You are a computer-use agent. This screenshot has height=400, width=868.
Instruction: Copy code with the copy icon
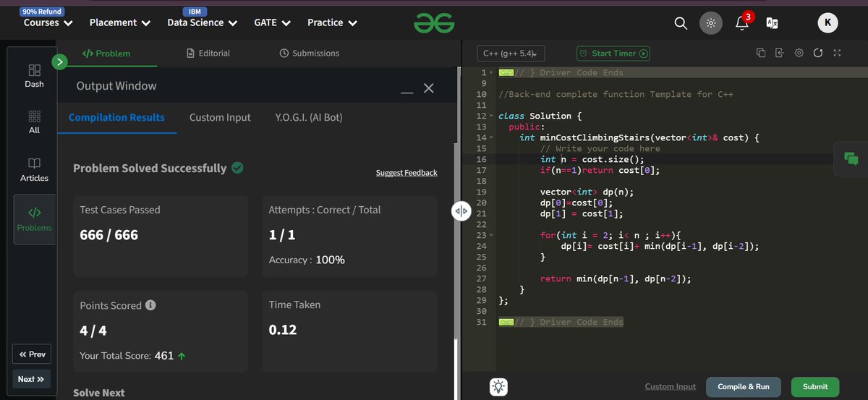click(x=761, y=53)
